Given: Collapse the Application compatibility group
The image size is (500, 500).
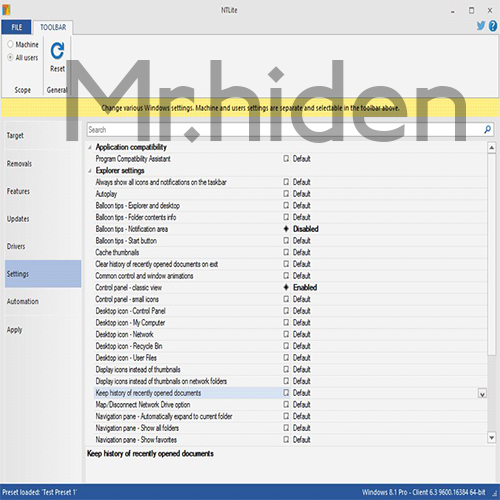Looking at the screenshot, I should click(90, 147).
